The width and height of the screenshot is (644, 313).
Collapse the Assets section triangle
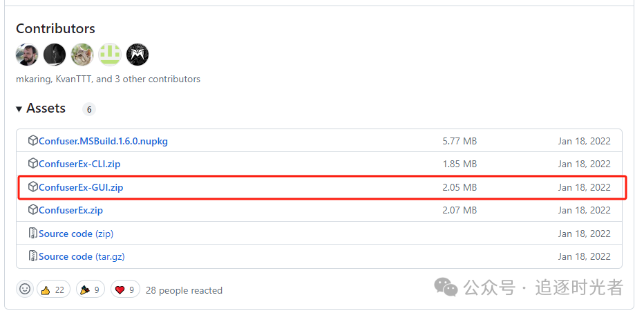19,109
